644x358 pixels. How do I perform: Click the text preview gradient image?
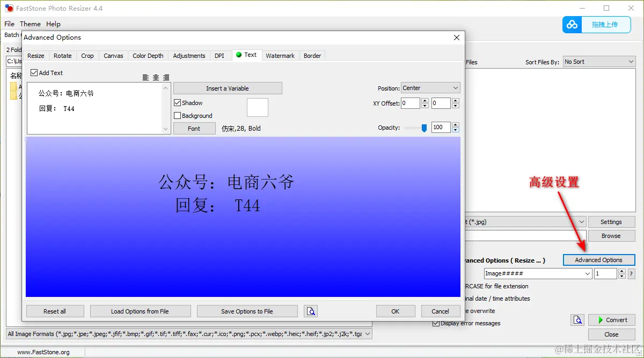[x=243, y=217]
